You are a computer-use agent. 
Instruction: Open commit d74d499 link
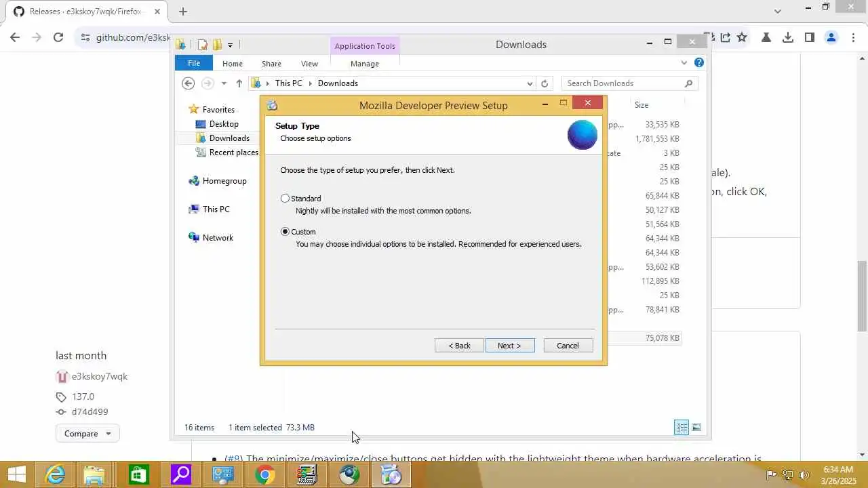click(90, 411)
